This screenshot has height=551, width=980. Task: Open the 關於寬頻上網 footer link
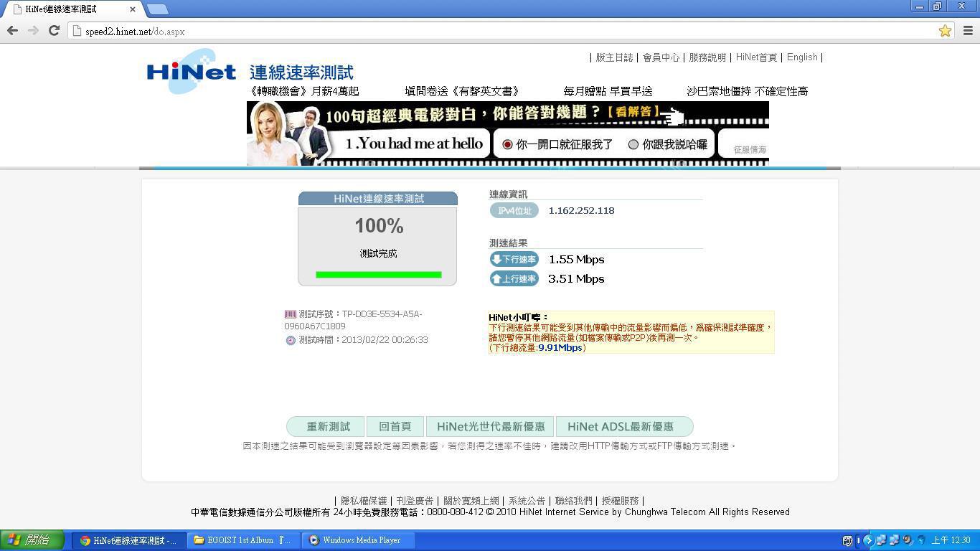pos(471,501)
